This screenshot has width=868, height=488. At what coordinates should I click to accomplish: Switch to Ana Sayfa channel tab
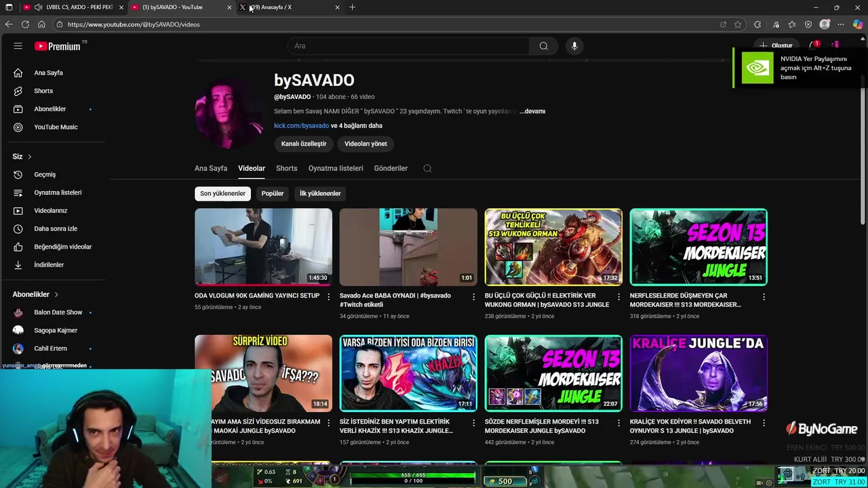(x=211, y=168)
